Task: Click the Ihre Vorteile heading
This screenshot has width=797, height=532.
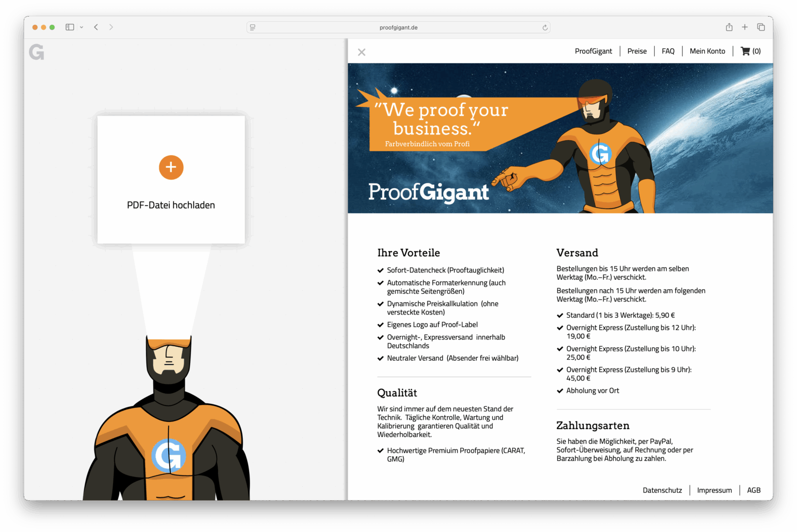Action: (x=408, y=253)
